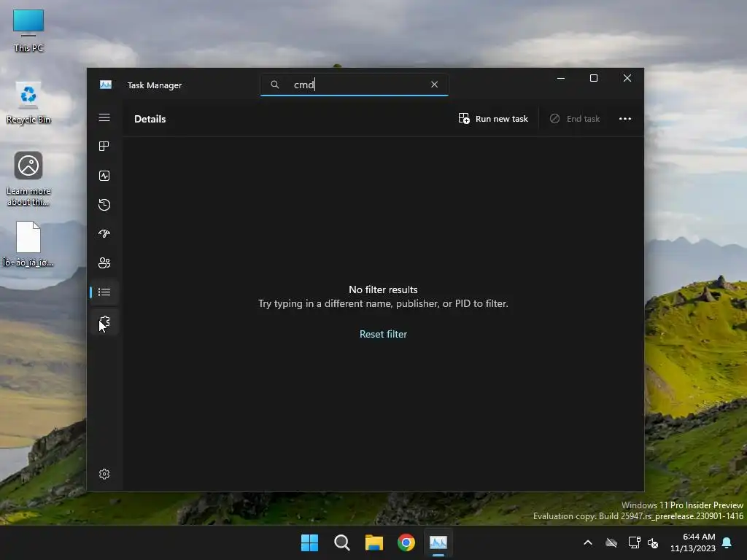Image resolution: width=747 pixels, height=560 pixels.
Task: Maximize the Task Manager window
Action: click(x=594, y=78)
